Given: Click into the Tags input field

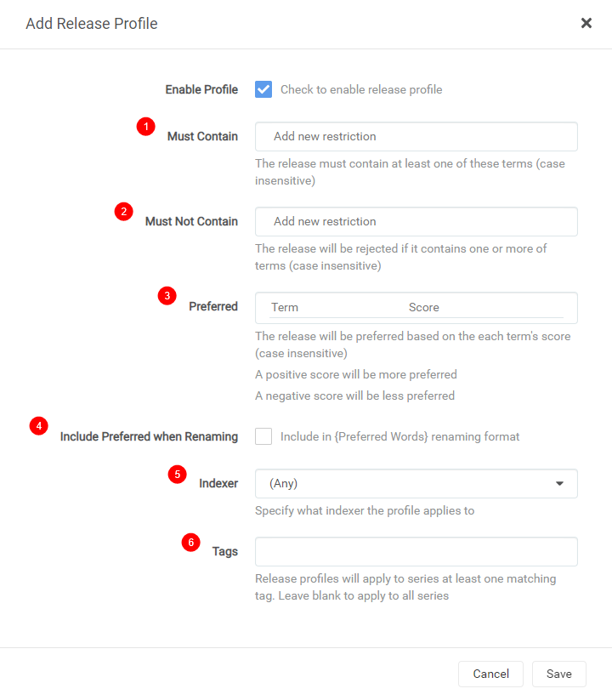Looking at the screenshot, I should click(416, 552).
